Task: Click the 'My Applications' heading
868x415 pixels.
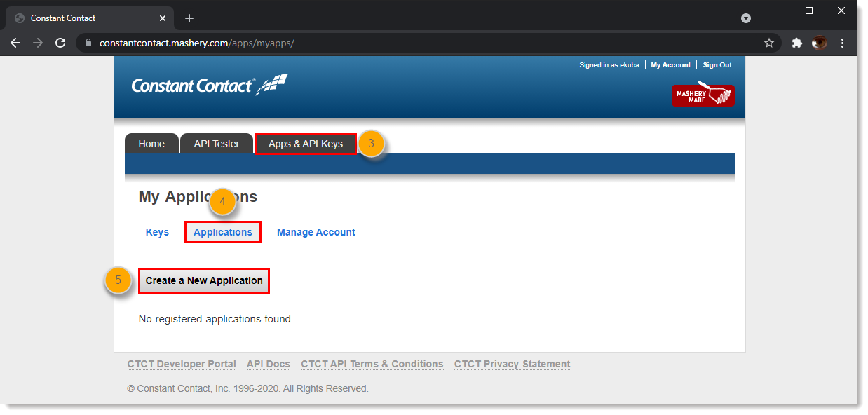Action: click(x=198, y=197)
